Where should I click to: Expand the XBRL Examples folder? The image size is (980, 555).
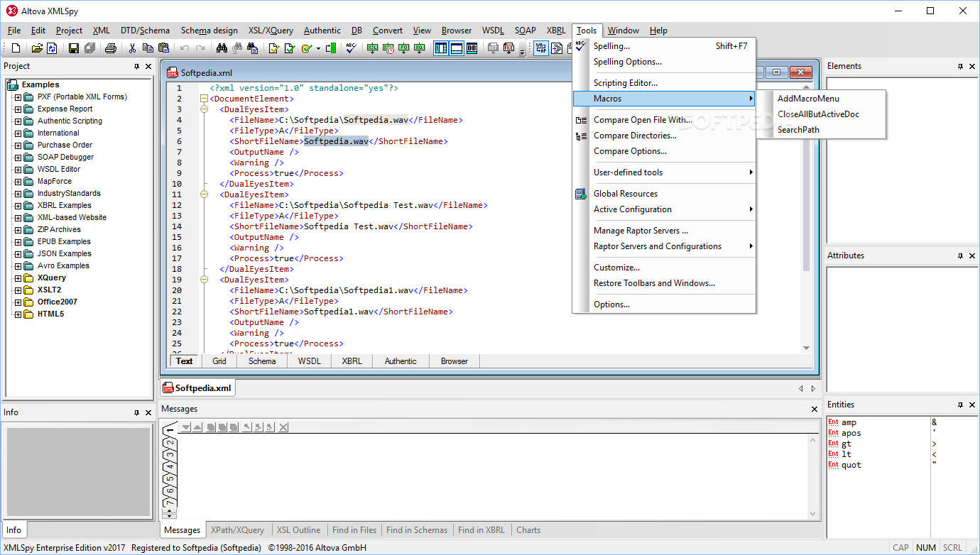pos(18,206)
